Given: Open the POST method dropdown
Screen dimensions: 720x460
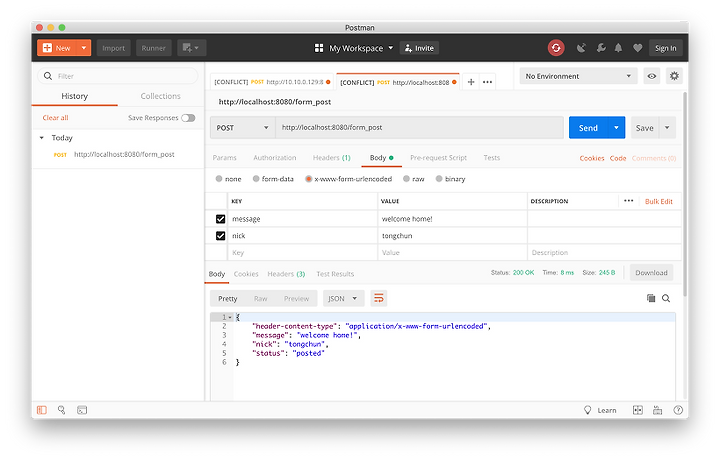Looking at the screenshot, I should [x=242, y=128].
